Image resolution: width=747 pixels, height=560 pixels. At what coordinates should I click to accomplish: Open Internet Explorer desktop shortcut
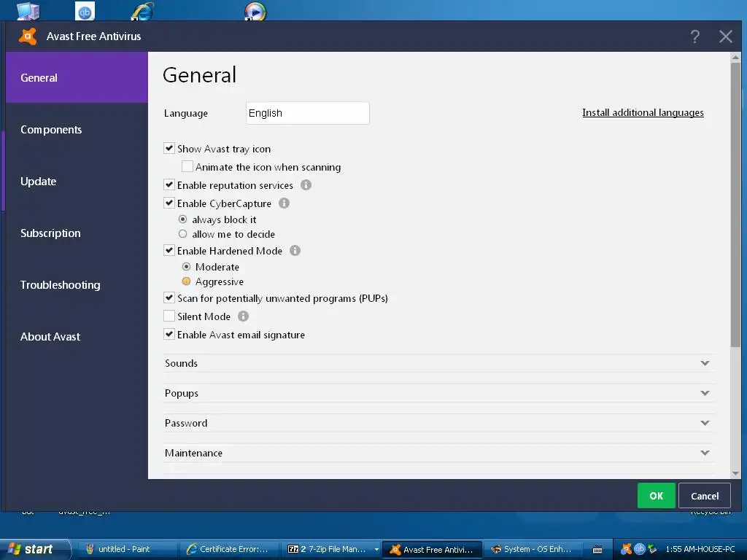click(142, 10)
